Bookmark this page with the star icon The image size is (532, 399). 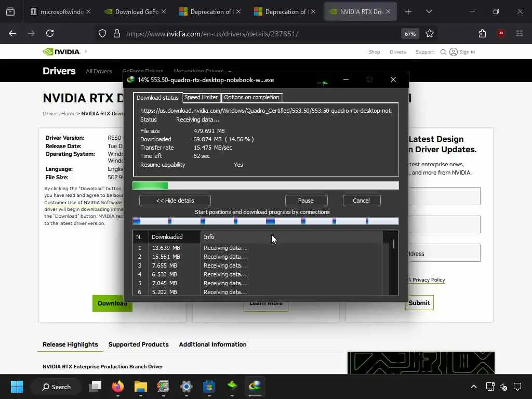click(x=430, y=34)
